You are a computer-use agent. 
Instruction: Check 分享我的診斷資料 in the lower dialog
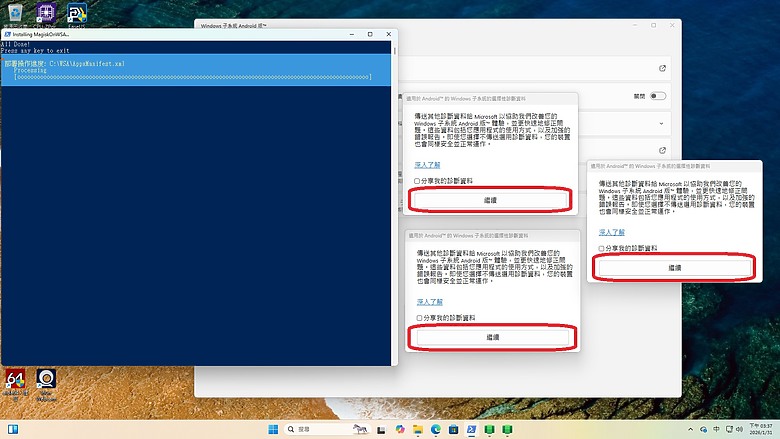(419, 318)
